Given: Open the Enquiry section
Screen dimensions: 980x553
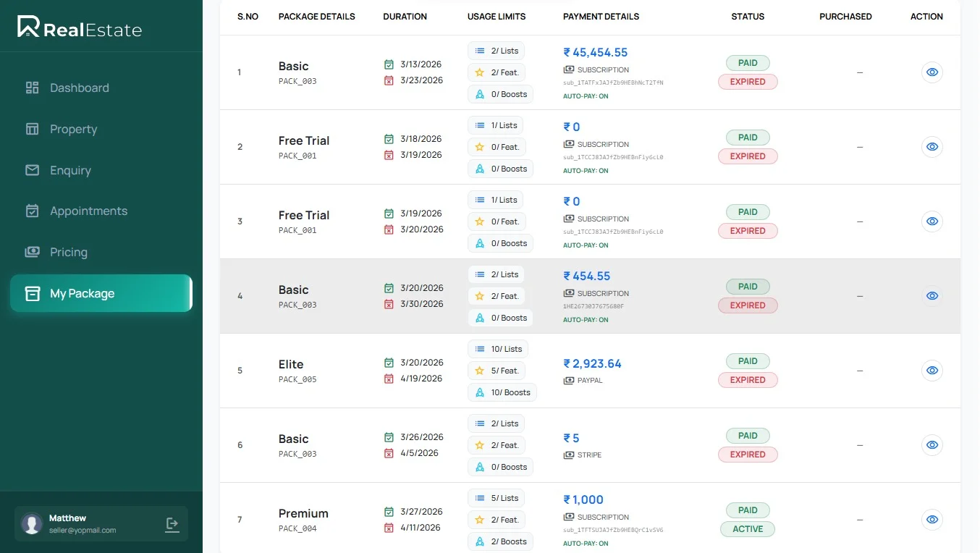Looking at the screenshot, I should pos(70,170).
